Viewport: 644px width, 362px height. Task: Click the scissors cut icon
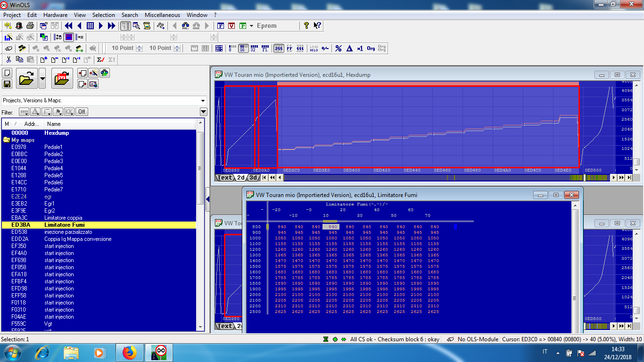tap(8, 59)
